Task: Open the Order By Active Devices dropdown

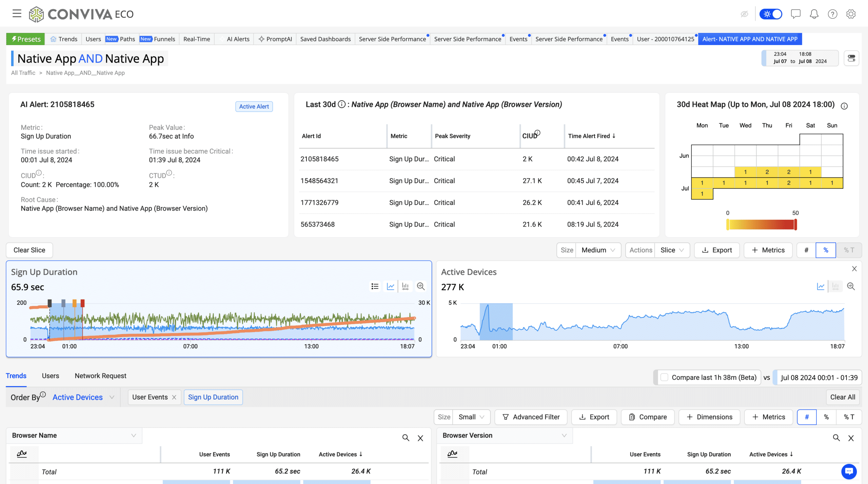Action: [83, 397]
